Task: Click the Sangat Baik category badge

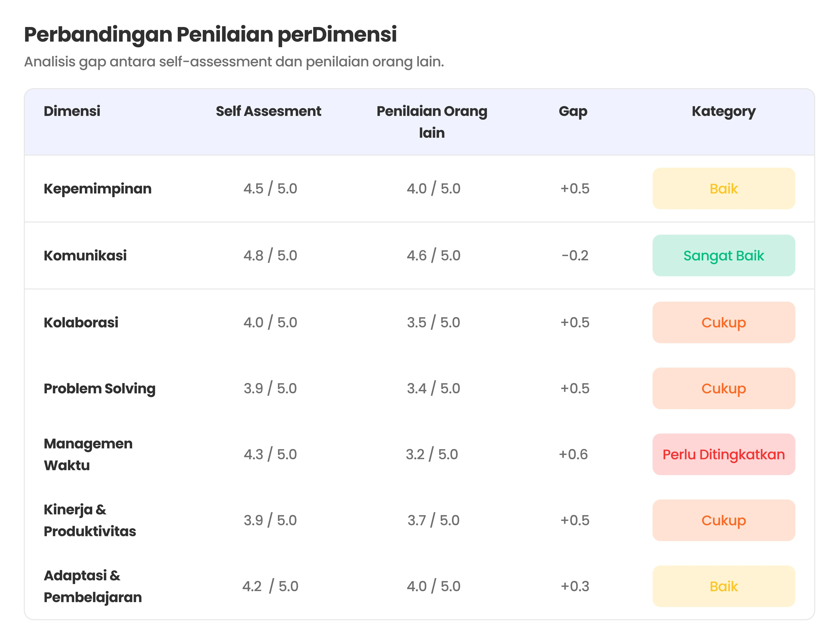Action: pyautogui.click(x=723, y=256)
